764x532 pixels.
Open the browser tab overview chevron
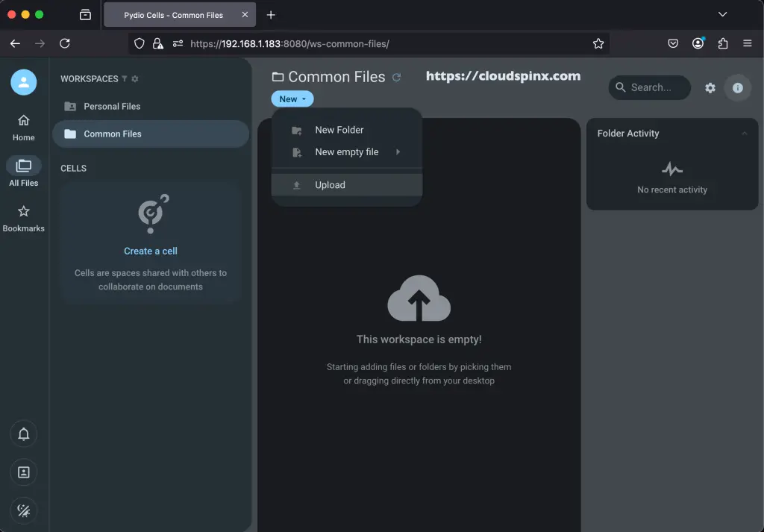721,14
